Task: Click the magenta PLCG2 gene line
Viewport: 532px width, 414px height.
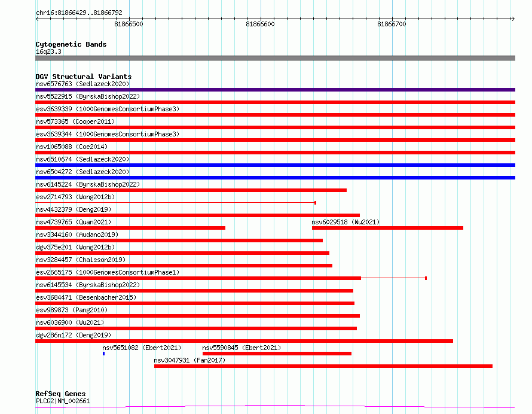Action: point(275,406)
